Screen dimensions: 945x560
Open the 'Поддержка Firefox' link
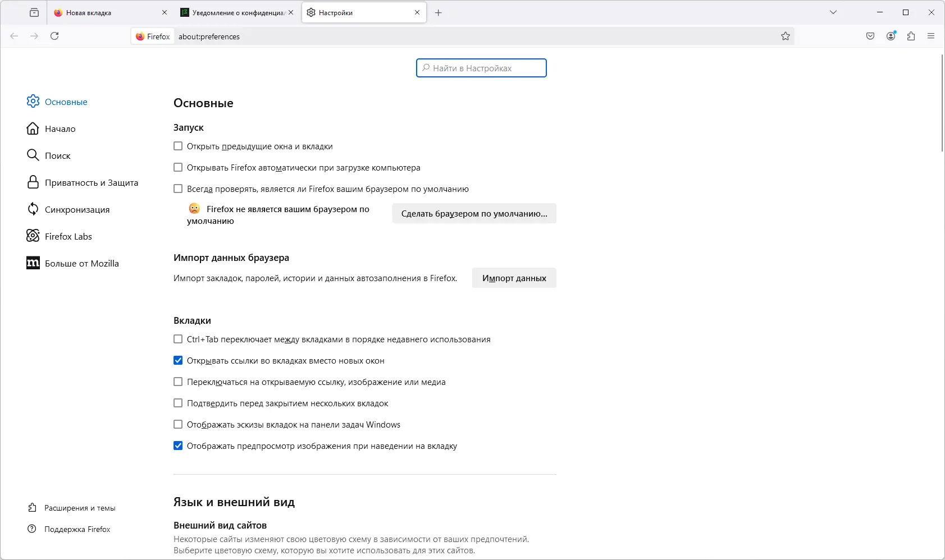pyautogui.click(x=77, y=529)
